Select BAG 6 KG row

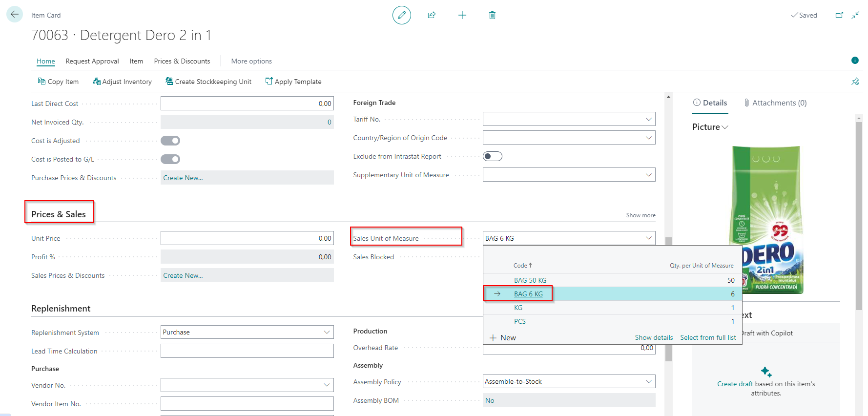612,294
